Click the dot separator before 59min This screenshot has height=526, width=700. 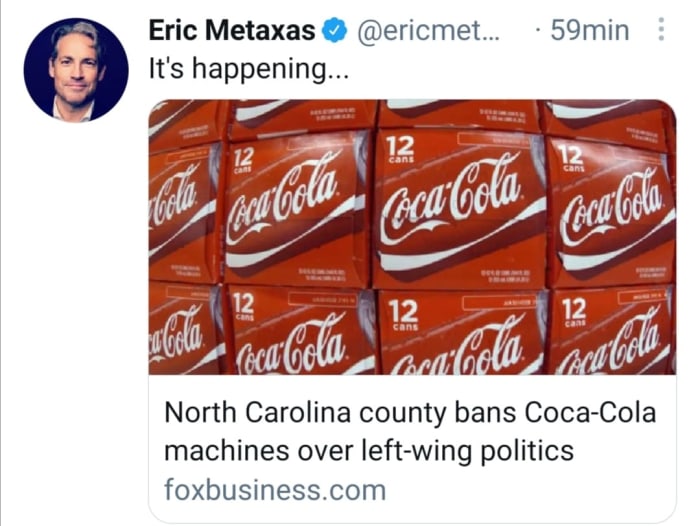539,31
